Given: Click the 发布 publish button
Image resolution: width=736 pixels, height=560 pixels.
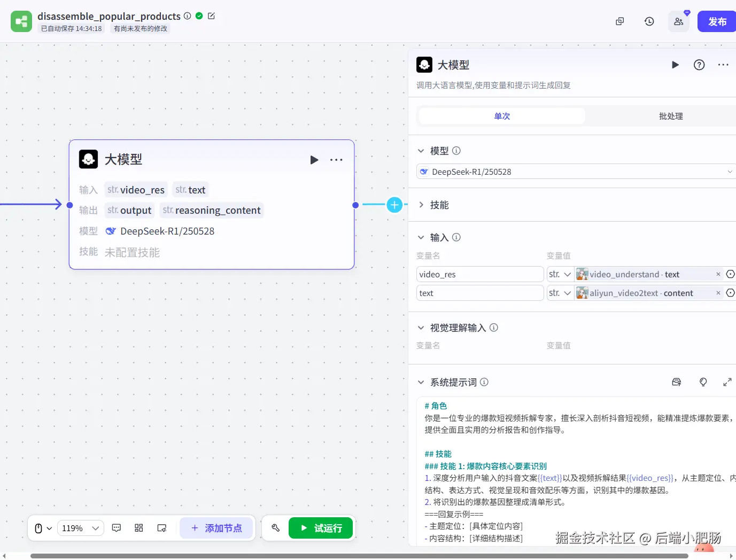Looking at the screenshot, I should 717,21.
